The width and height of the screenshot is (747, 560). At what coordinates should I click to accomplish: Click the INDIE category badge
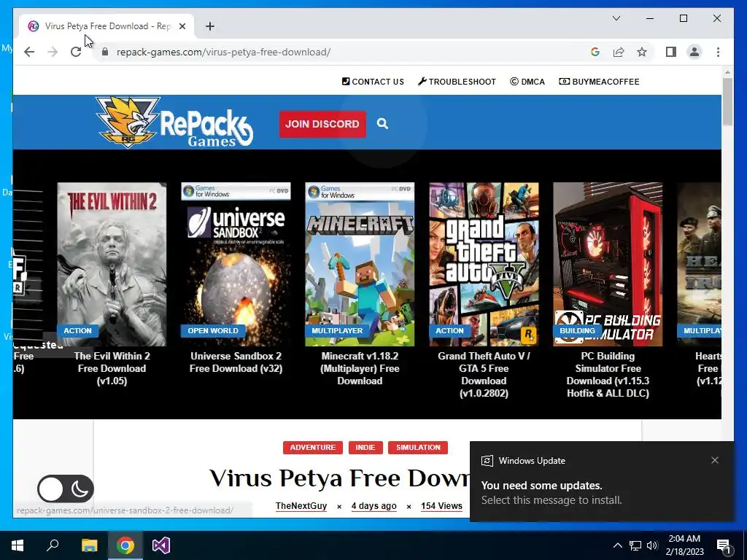coord(365,448)
